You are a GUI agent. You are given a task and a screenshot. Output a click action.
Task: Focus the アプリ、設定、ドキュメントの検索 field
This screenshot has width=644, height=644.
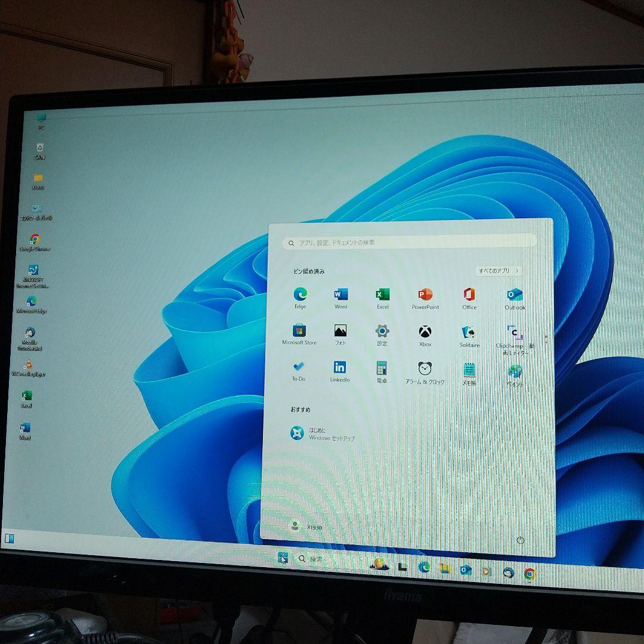(x=409, y=242)
